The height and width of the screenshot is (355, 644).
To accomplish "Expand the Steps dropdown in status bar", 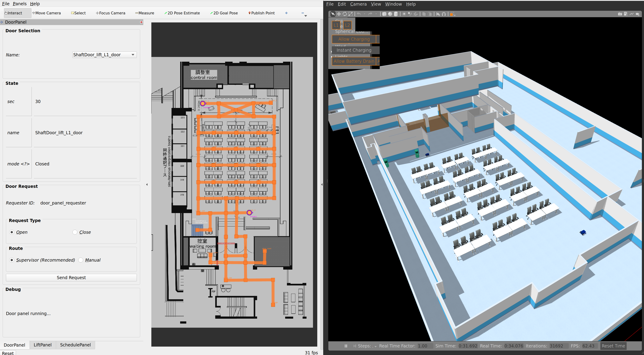I will (375, 346).
